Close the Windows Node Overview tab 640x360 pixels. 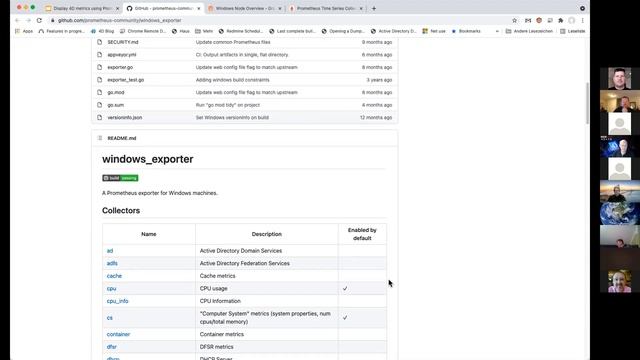tap(280, 8)
